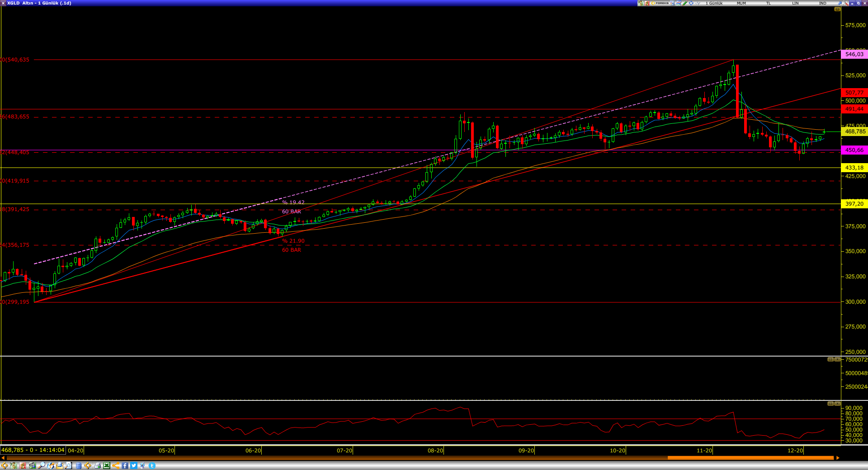Click the clipboard checkmark icon
This screenshot has width=868, height=470.
pos(142,465)
